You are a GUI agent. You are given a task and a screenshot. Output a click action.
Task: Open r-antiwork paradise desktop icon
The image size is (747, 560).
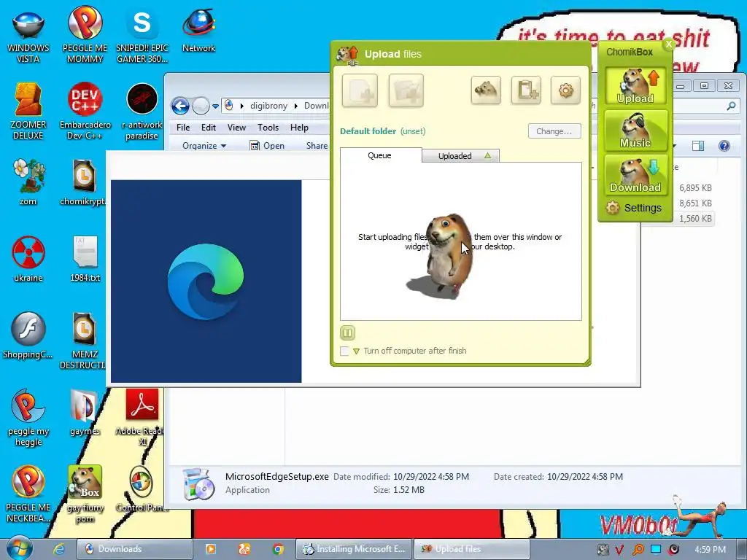(x=142, y=112)
